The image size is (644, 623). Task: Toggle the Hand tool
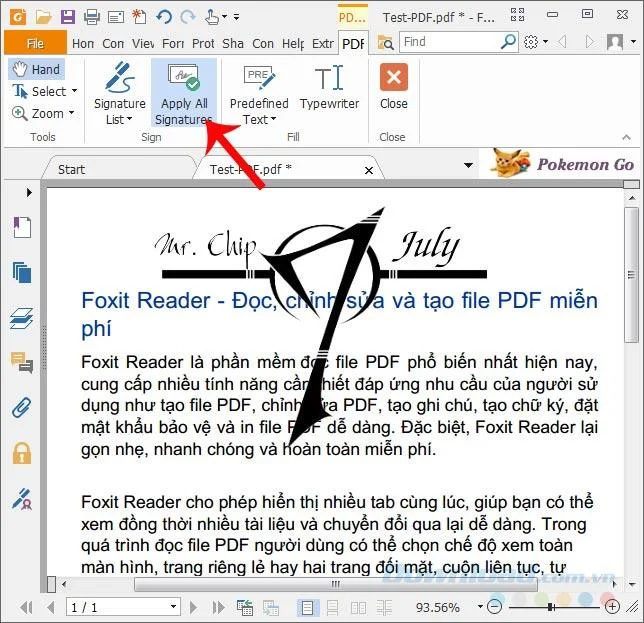point(37,69)
